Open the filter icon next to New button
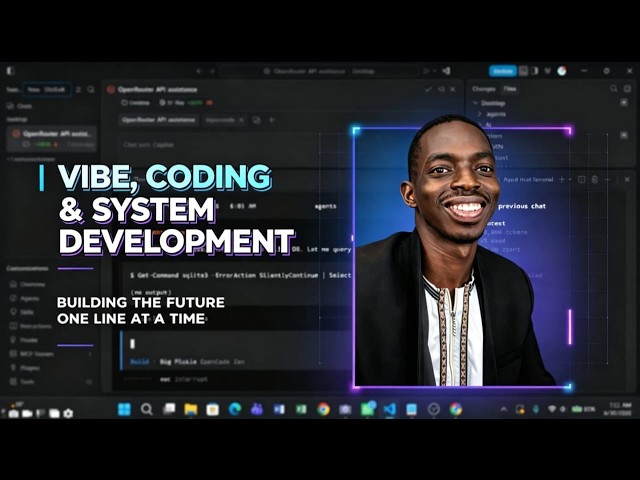640x480 pixels. pyautogui.click(x=79, y=89)
